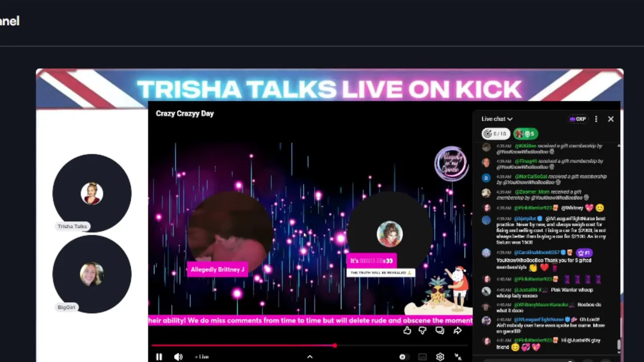Click the 'Trisha Talks' name label

click(72, 226)
